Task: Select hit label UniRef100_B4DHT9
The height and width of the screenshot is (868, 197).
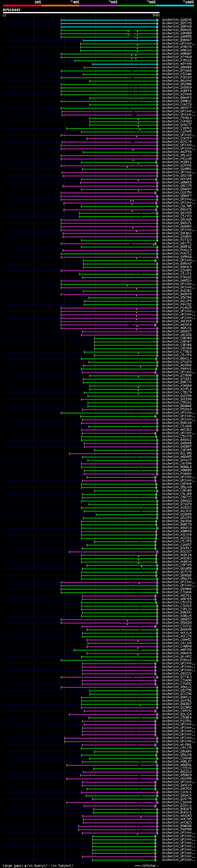Action: pos(177,294)
